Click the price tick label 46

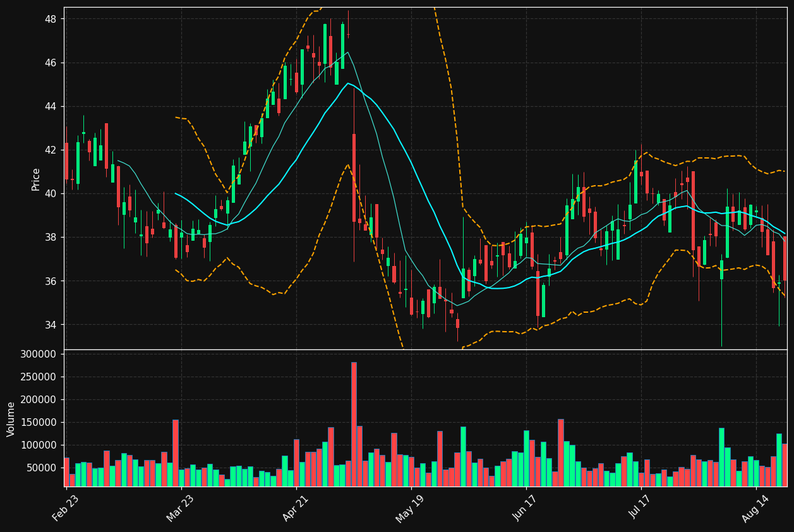tap(51, 63)
